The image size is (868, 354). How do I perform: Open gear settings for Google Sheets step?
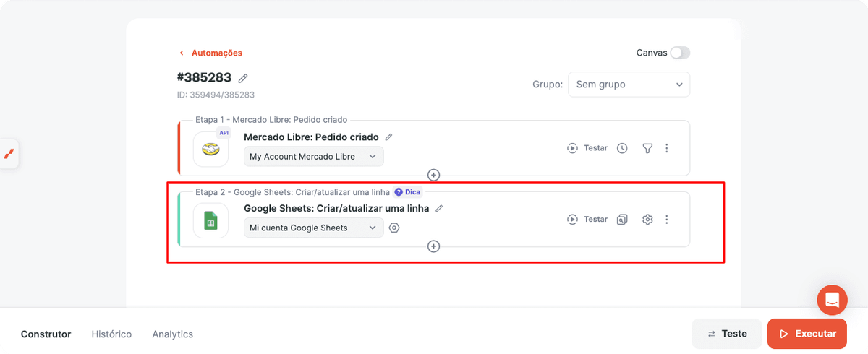pyautogui.click(x=647, y=219)
